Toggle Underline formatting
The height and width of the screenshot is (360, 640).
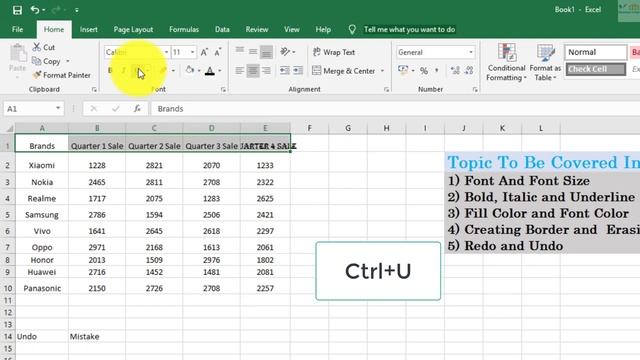138,71
